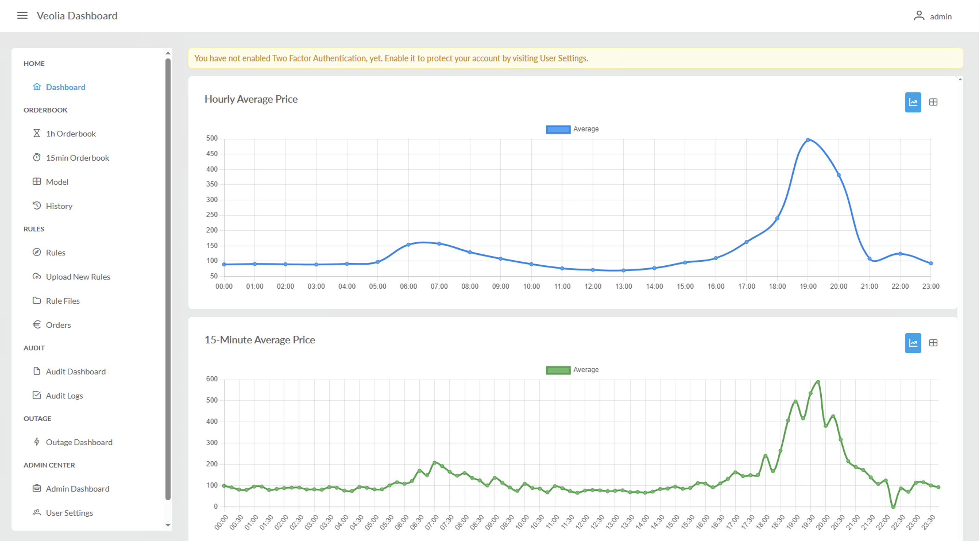980x541 pixels.
Task: Go to Audit Dashboard
Action: point(76,371)
